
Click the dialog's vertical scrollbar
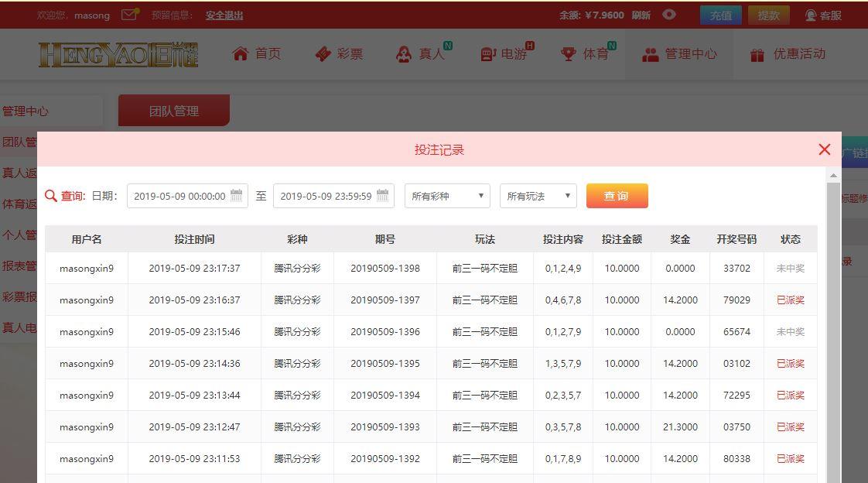click(x=833, y=325)
